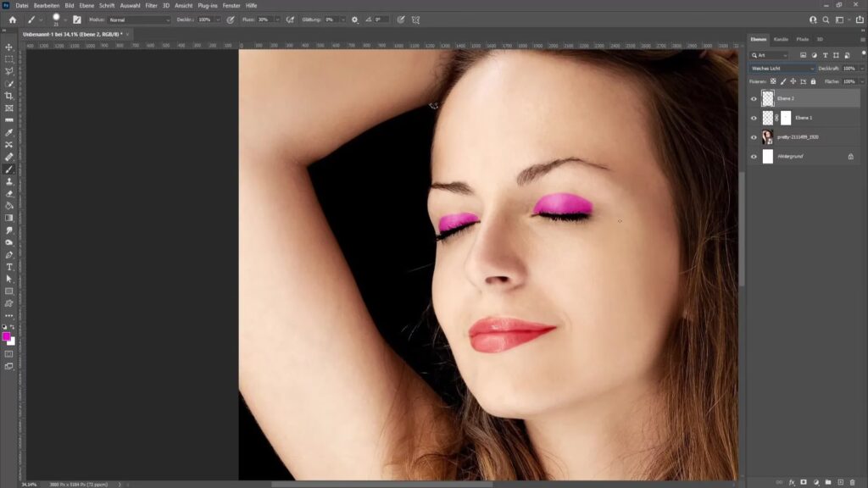Click the magenta foreground color swatch
Viewport: 868px width, 488px height.
(x=7, y=337)
